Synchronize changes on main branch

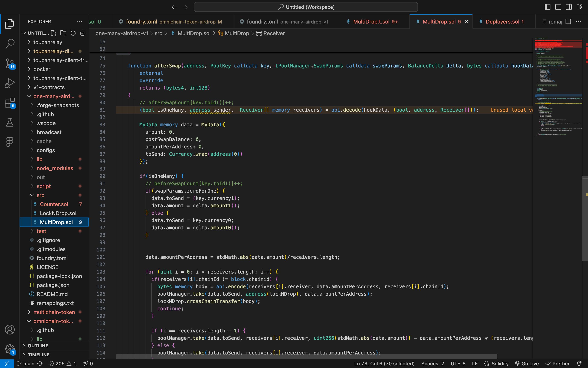tap(40, 364)
